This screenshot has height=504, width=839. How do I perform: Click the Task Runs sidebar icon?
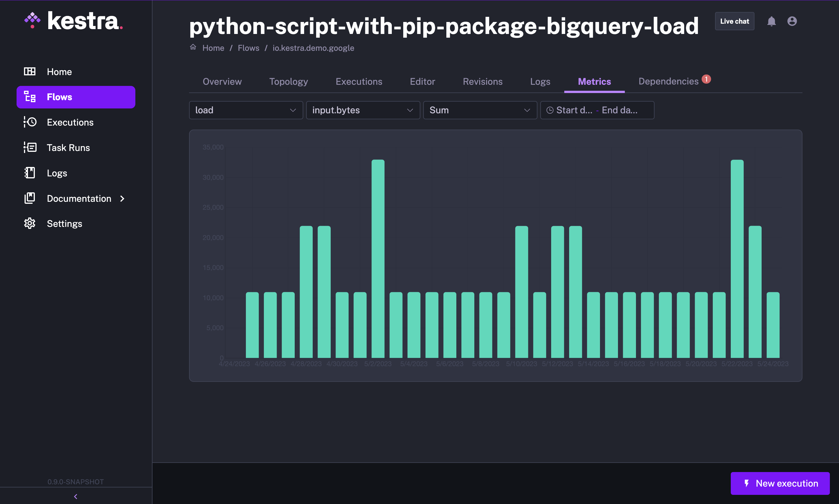(x=30, y=147)
